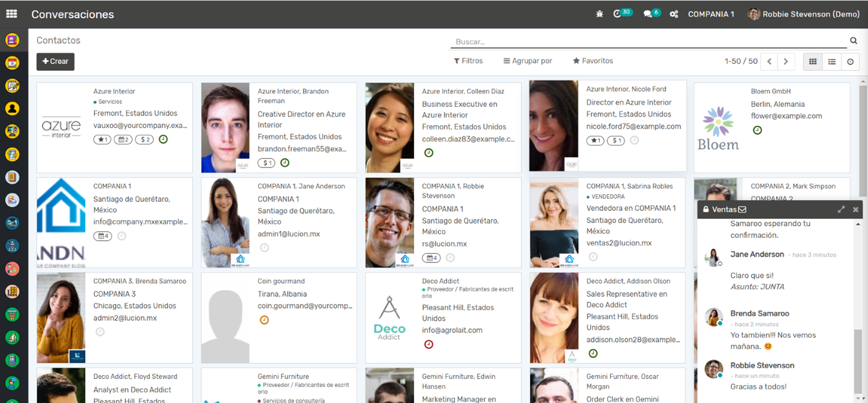Click the gears settings icon in top bar
This screenshot has height=403, width=868.
pos(674,14)
